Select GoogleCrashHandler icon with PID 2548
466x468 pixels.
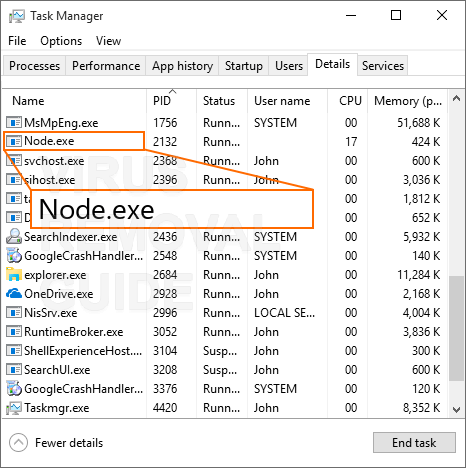14,256
